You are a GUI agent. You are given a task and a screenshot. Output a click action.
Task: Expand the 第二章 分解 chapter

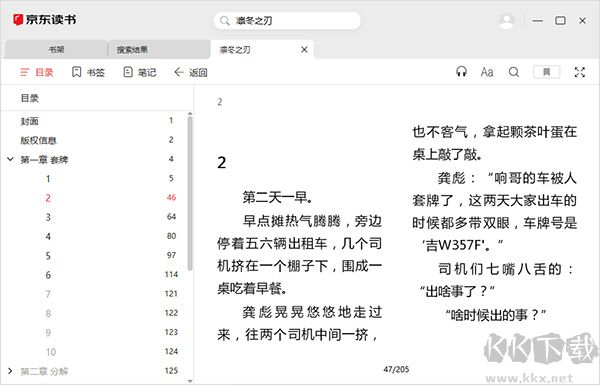click(x=10, y=371)
